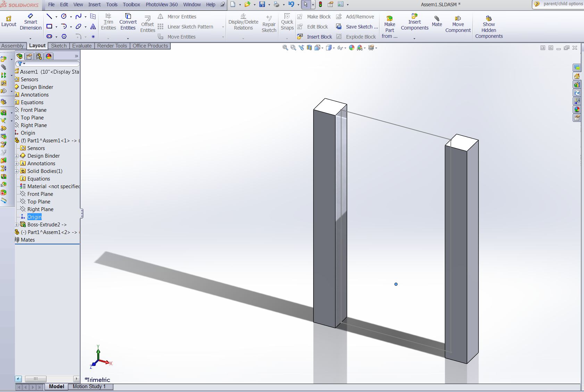This screenshot has height=392, width=584.
Task: Select the Straight Slot tool
Action: pos(49,36)
